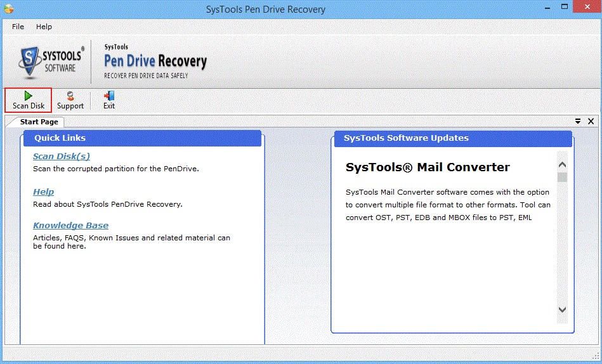This screenshot has height=364, width=602.
Task: Click the updates panel scroll-up arrow
Action: point(562,165)
